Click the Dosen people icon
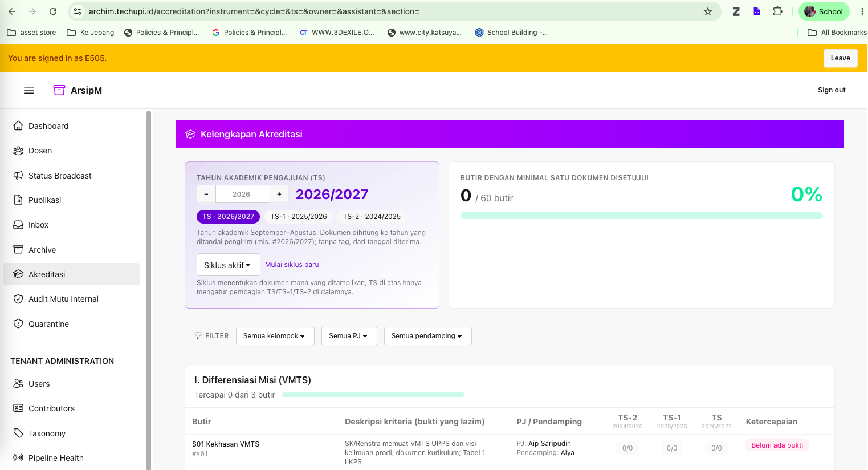 18,151
